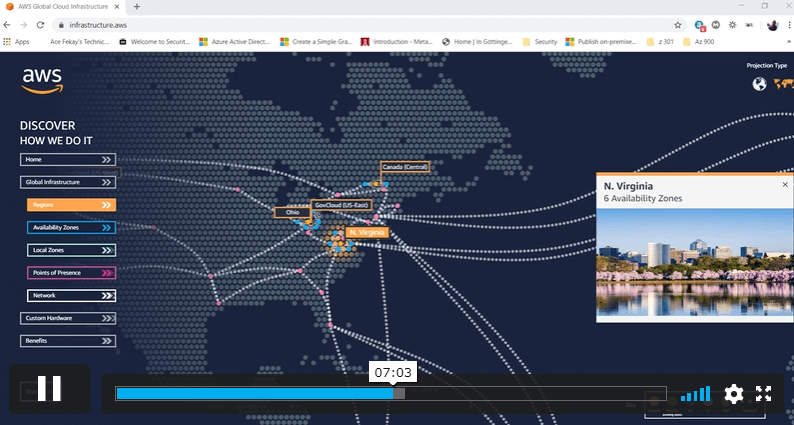Open Chrome profile avatar
Screen dimensions: 794x425
[x=773, y=25]
